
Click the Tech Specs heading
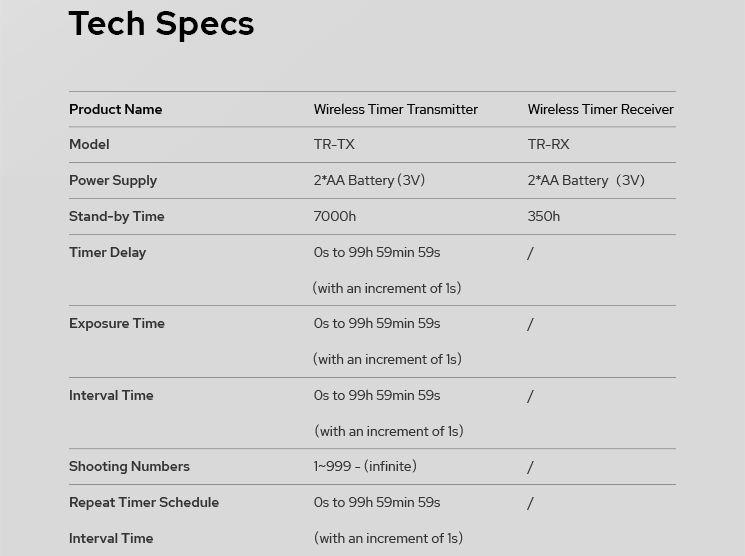[161, 24]
